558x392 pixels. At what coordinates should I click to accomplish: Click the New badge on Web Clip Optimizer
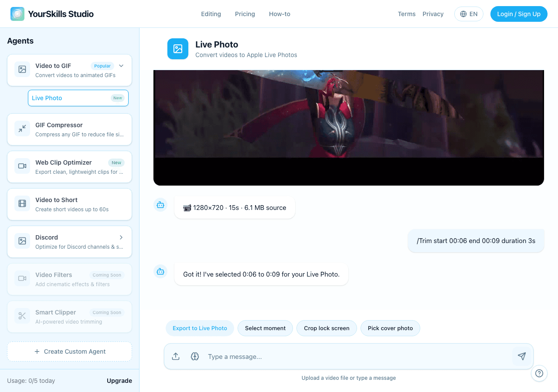(116, 162)
